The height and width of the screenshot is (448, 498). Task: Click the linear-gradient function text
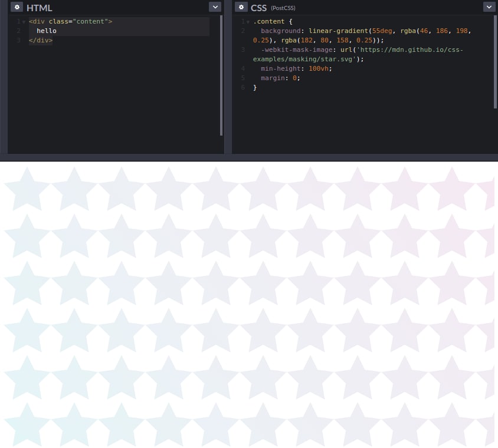click(338, 31)
